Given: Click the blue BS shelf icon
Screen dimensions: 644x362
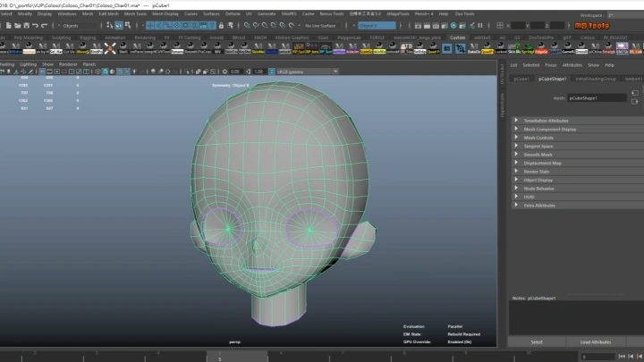Looking at the screenshot, I should [447, 48].
